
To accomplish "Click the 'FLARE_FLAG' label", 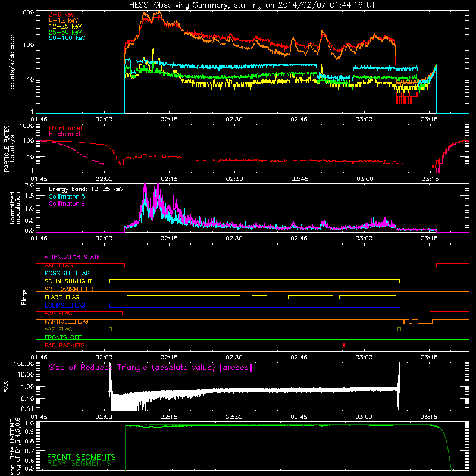I will 62,297.
